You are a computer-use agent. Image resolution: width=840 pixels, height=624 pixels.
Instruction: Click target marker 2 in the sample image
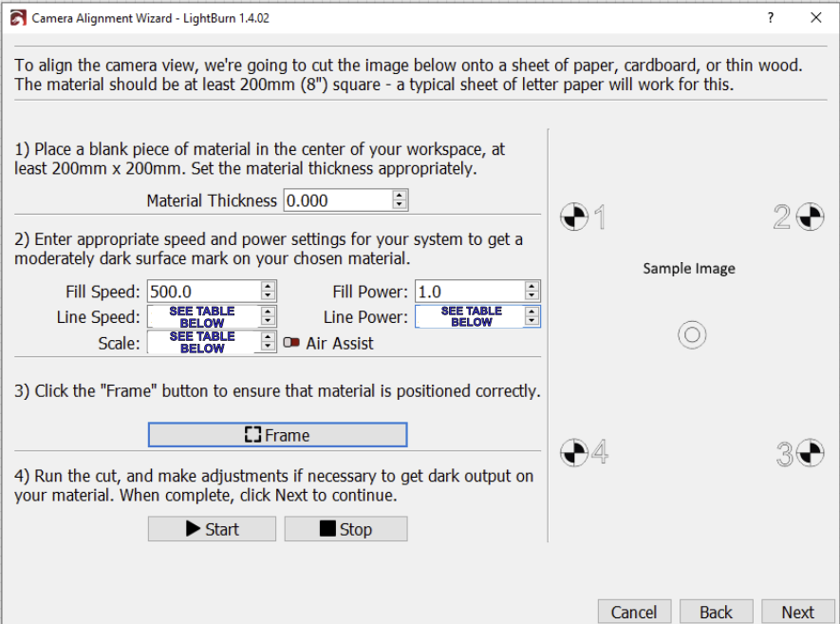810,217
